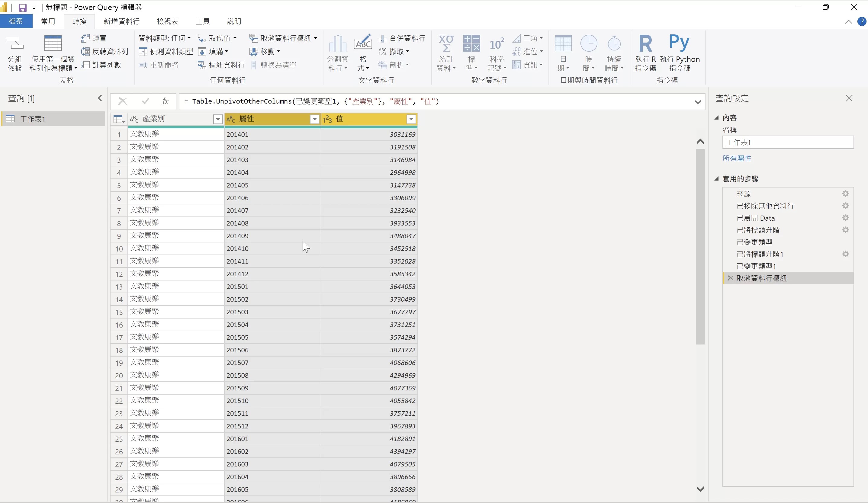Viewport: 868px width, 503px height.
Task: Click Reverse Rows (反轉資料列) icon
Action: 85,52
